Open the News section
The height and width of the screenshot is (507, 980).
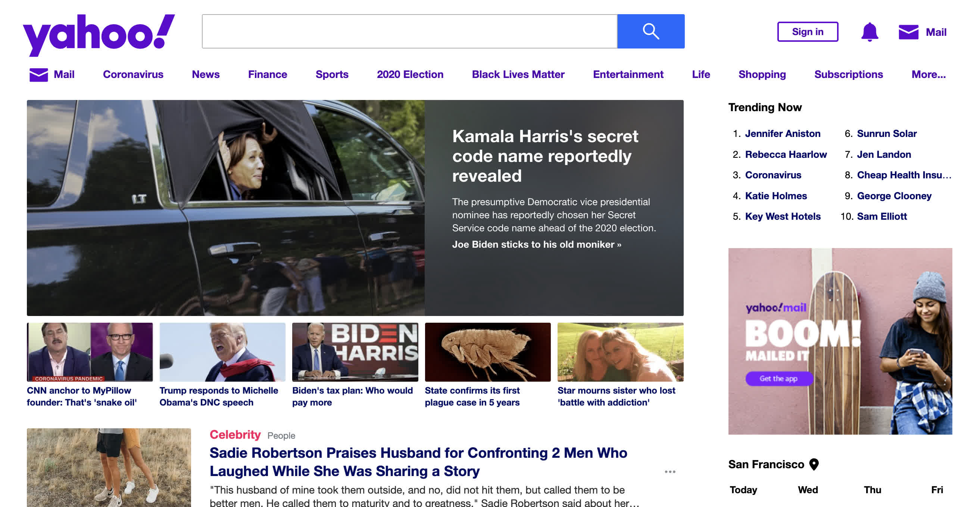(206, 74)
